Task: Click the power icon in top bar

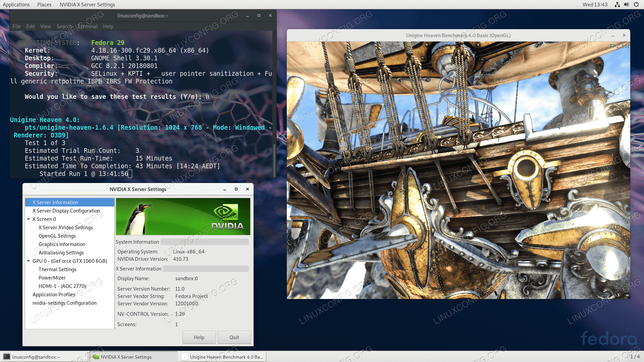Action: pos(636,4)
